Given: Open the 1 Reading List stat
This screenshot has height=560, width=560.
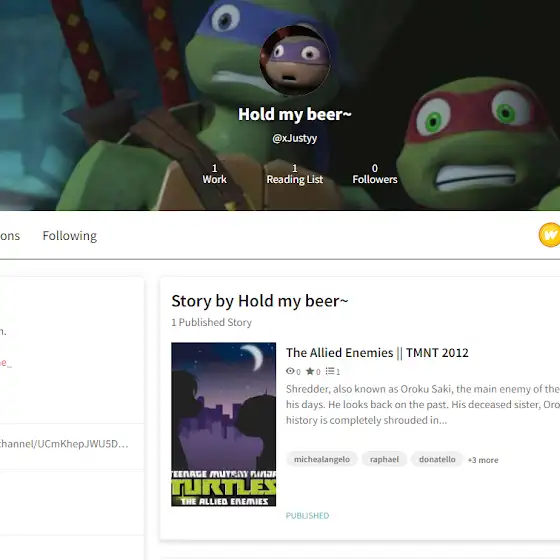Looking at the screenshot, I should pos(295,174).
